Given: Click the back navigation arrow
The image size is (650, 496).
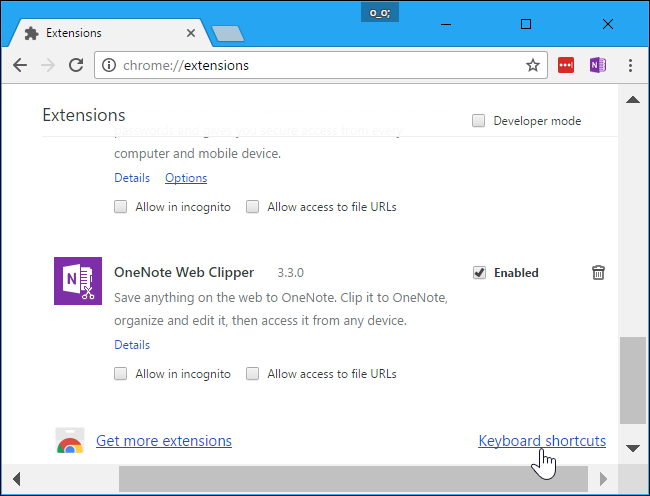Looking at the screenshot, I should 20,65.
